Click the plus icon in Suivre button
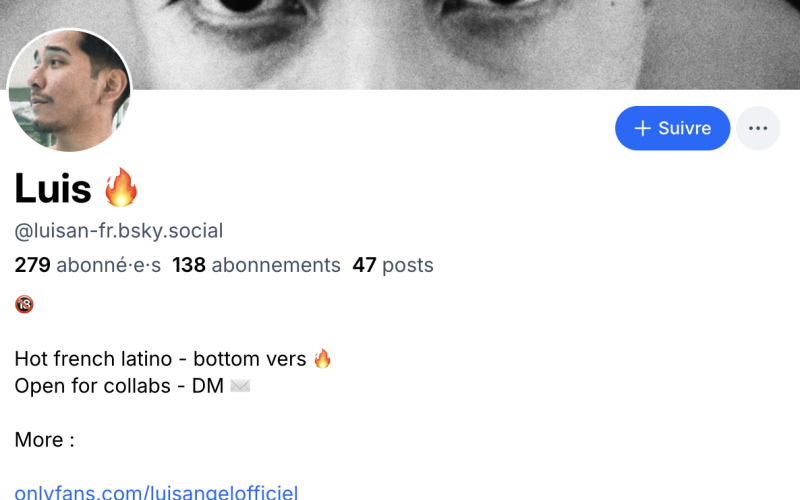Screen dimensions: 800x500 (643, 128)
